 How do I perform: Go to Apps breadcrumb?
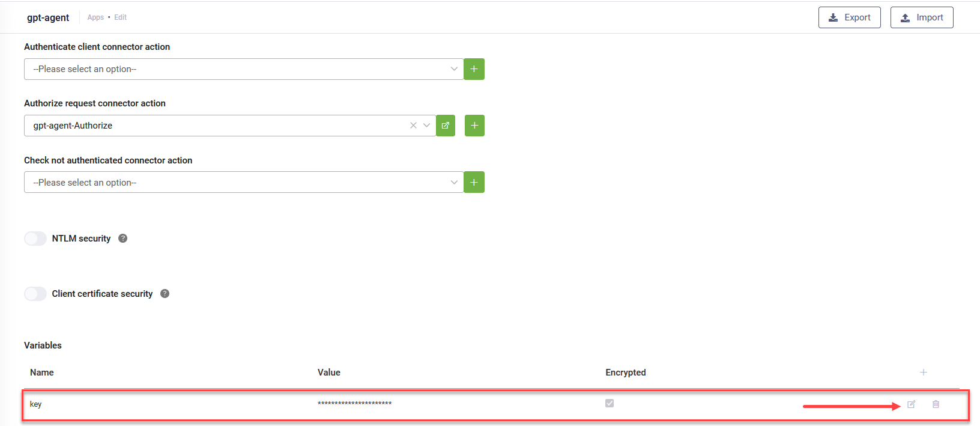[95, 17]
